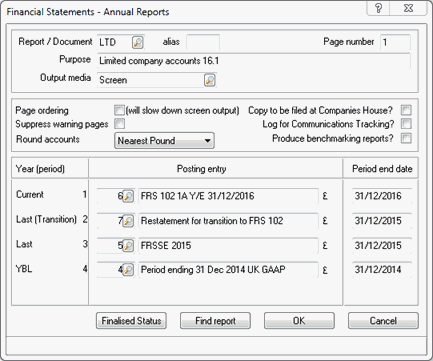433x361 pixels.
Task: Click the period end date 31/12/2016
Action: 382,196
